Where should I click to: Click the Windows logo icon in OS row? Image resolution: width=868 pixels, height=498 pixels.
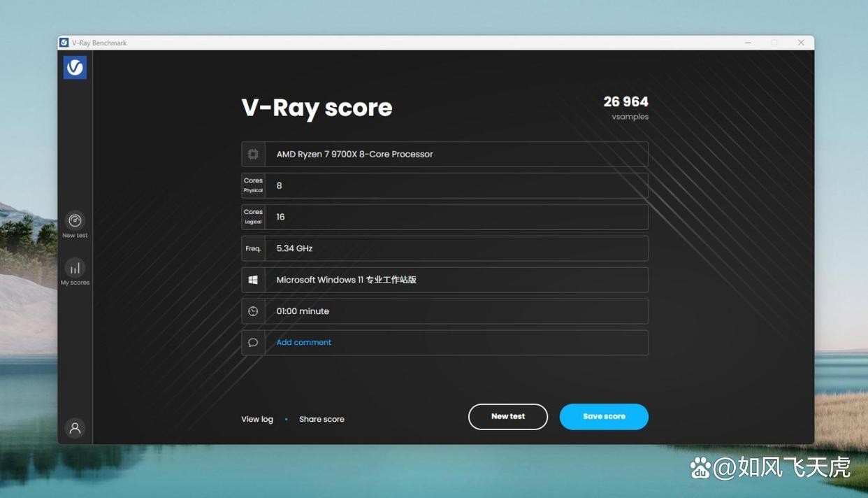(253, 280)
